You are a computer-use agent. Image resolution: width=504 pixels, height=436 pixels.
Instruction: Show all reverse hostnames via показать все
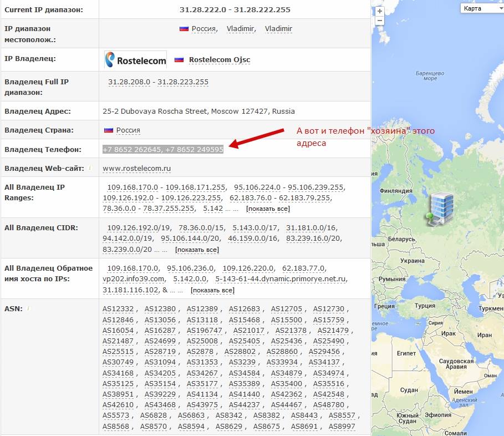tap(212, 291)
